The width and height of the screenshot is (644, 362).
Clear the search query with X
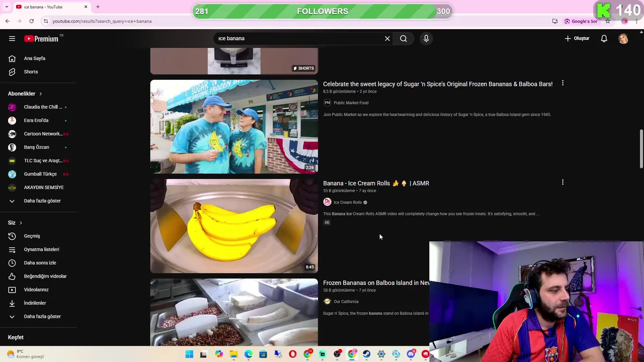[387, 38]
